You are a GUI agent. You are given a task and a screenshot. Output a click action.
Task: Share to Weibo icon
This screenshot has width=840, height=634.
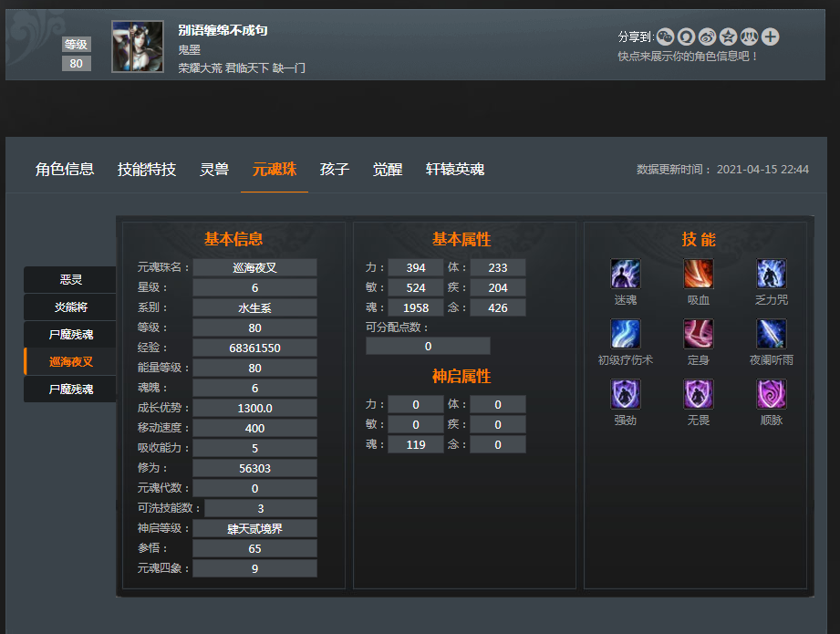coord(707,36)
